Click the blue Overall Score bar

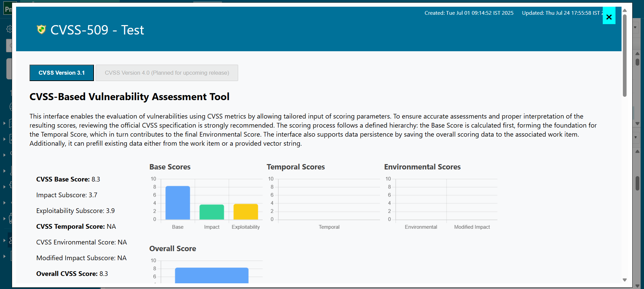point(212,275)
